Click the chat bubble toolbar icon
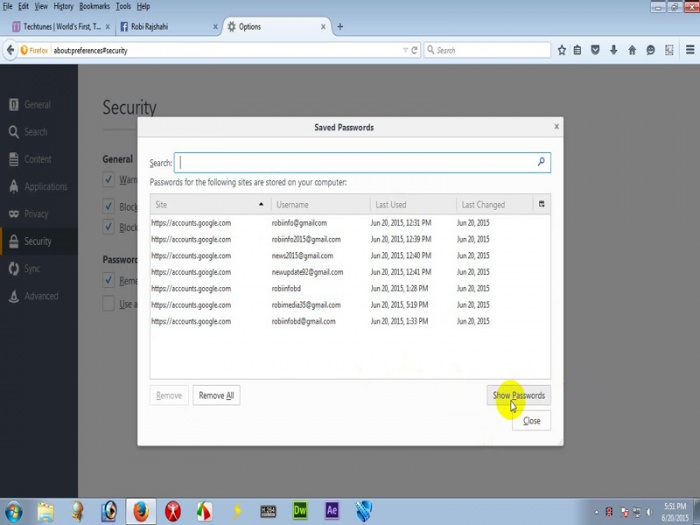This screenshot has width=700, height=525. click(x=650, y=50)
